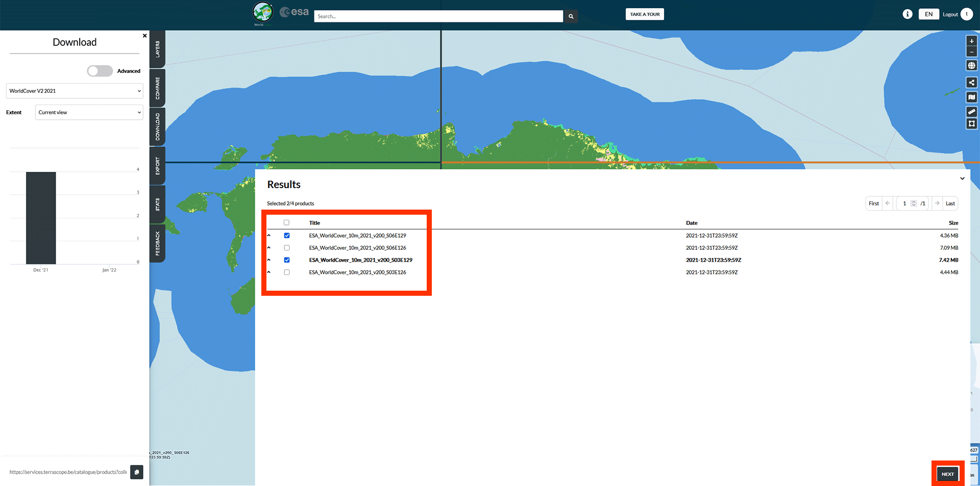This screenshot has width=980, height=486.
Task: Copy the catalogue URL with copy icon
Action: point(136,472)
